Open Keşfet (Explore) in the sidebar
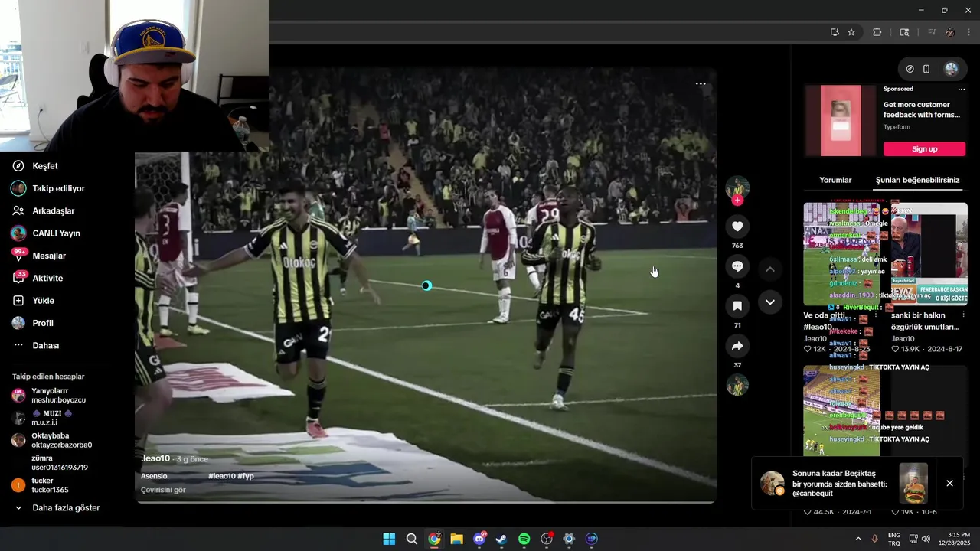 45,166
